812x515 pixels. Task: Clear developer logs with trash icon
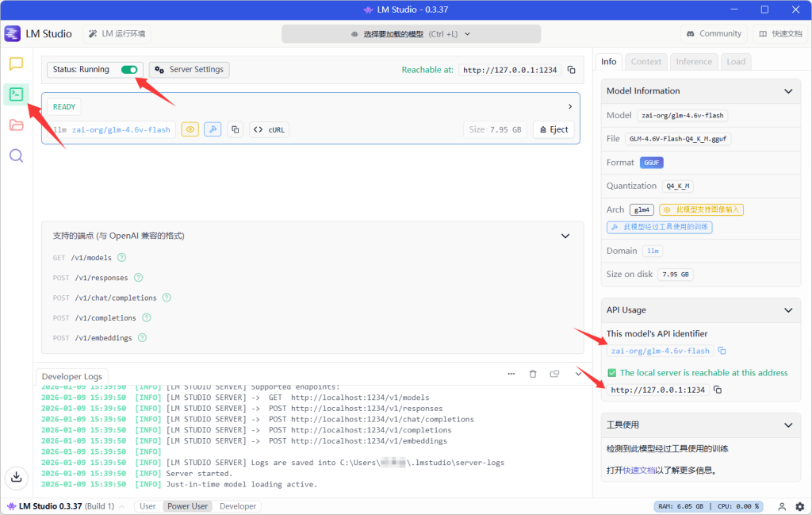(533, 374)
